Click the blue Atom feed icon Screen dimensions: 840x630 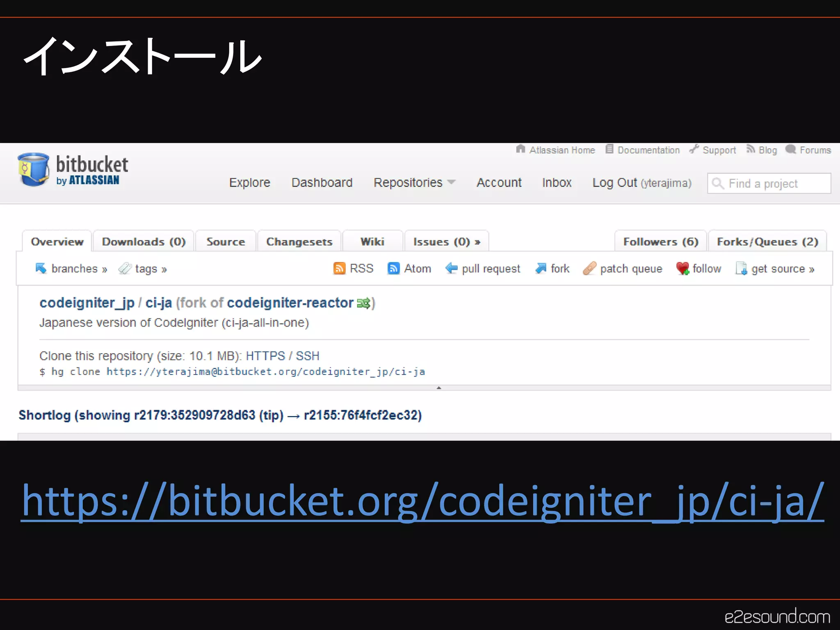[x=393, y=268]
